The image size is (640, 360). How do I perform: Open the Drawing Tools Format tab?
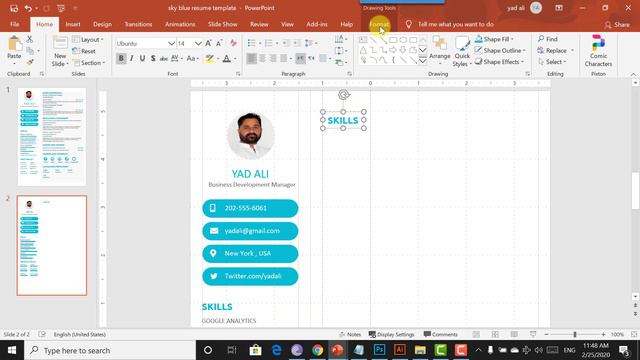(x=379, y=24)
